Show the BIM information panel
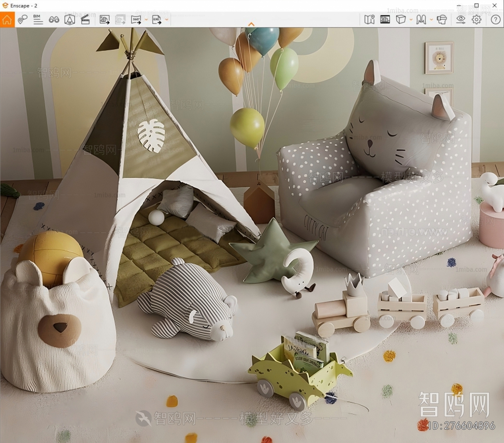 pos(38,20)
